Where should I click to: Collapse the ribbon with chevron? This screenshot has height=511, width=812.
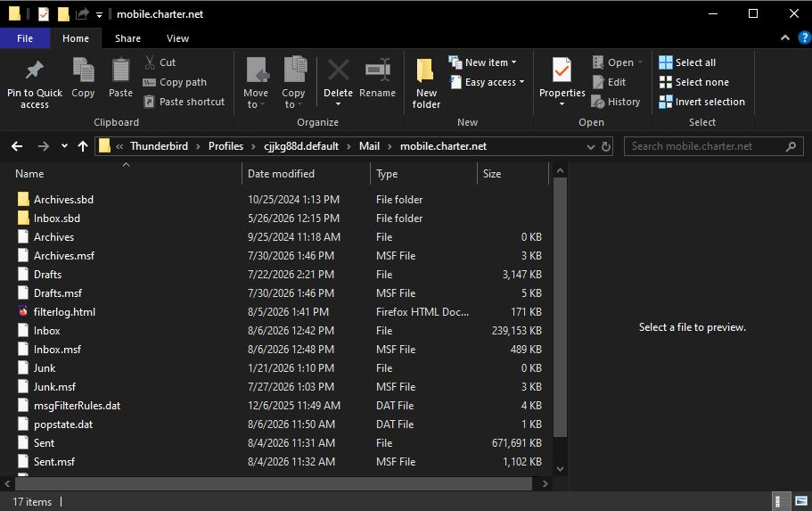click(785, 37)
